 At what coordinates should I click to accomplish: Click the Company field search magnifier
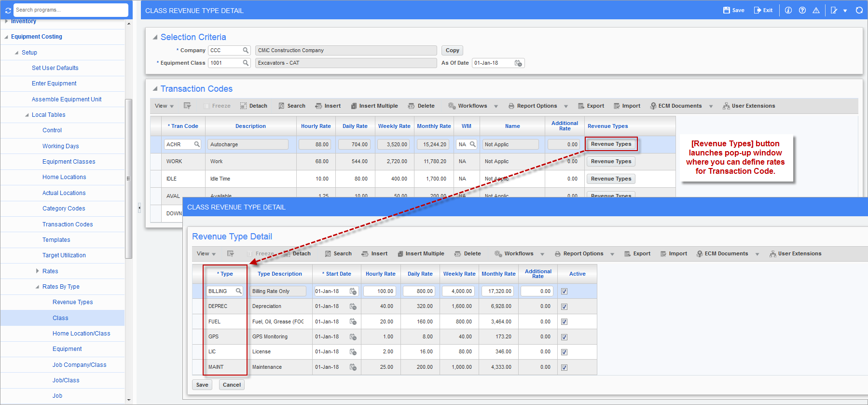(246, 50)
